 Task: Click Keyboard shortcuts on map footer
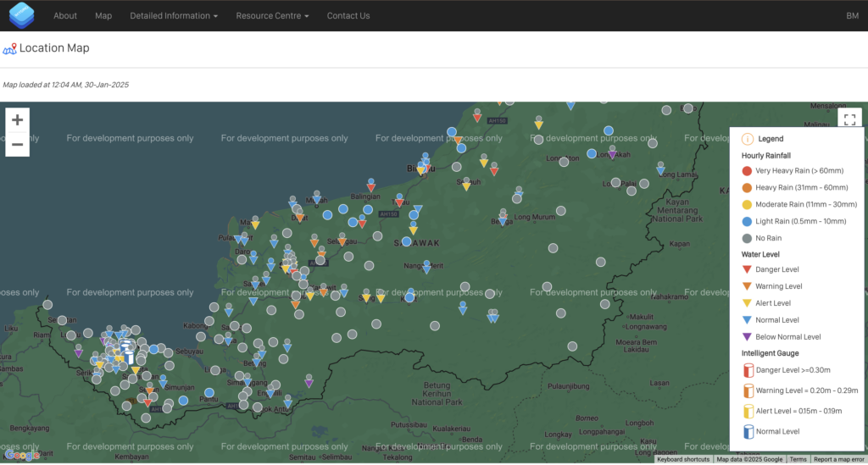683,459
